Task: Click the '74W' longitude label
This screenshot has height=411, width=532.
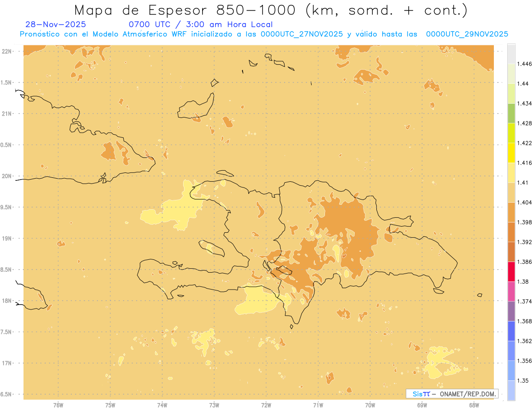Action: [162, 405]
